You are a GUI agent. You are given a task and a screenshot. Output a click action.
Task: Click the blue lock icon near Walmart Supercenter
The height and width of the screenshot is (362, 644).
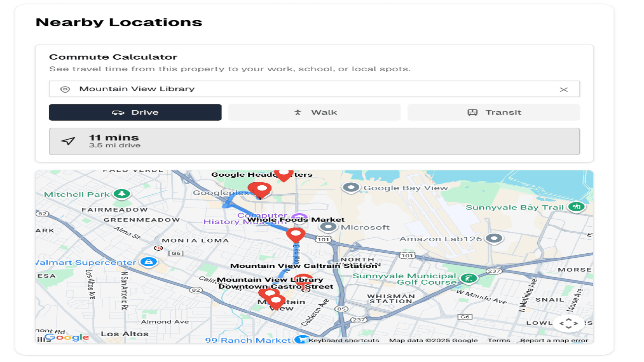pyautogui.click(x=149, y=262)
